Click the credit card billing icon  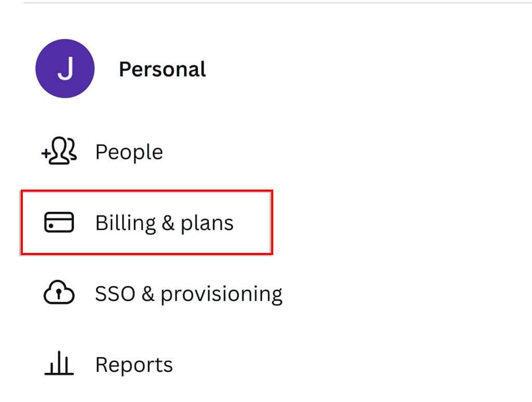(x=59, y=223)
